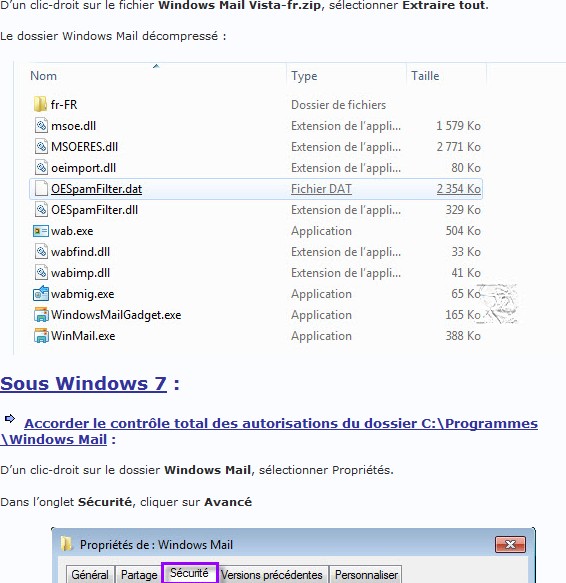Select the WinMail.exe file name
Image resolution: width=566 pixels, height=583 pixels.
coord(83,336)
